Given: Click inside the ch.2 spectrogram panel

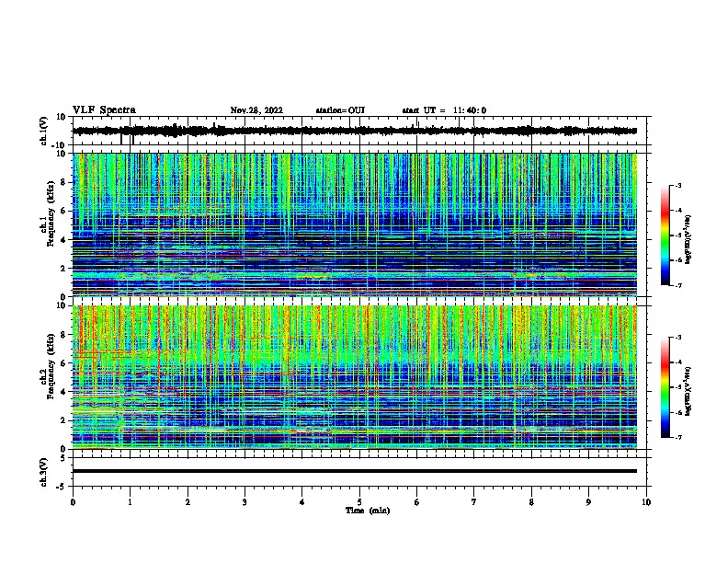Looking at the screenshot, I should (355, 377).
